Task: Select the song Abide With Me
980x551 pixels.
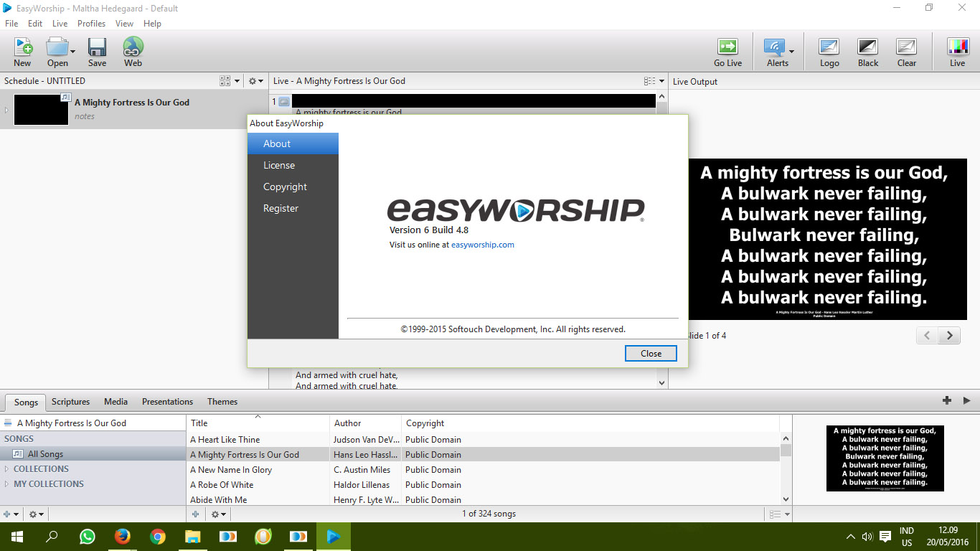Action: tap(483, 499)
